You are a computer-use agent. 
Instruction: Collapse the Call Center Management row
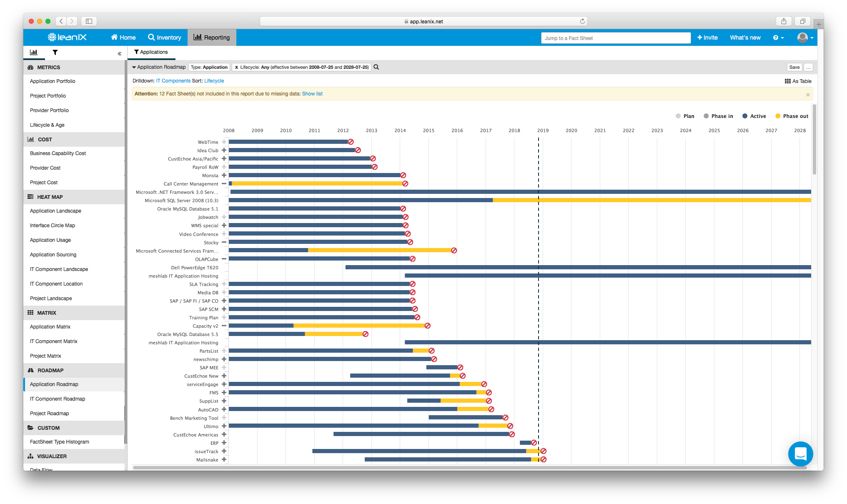(x=224, y=183)
